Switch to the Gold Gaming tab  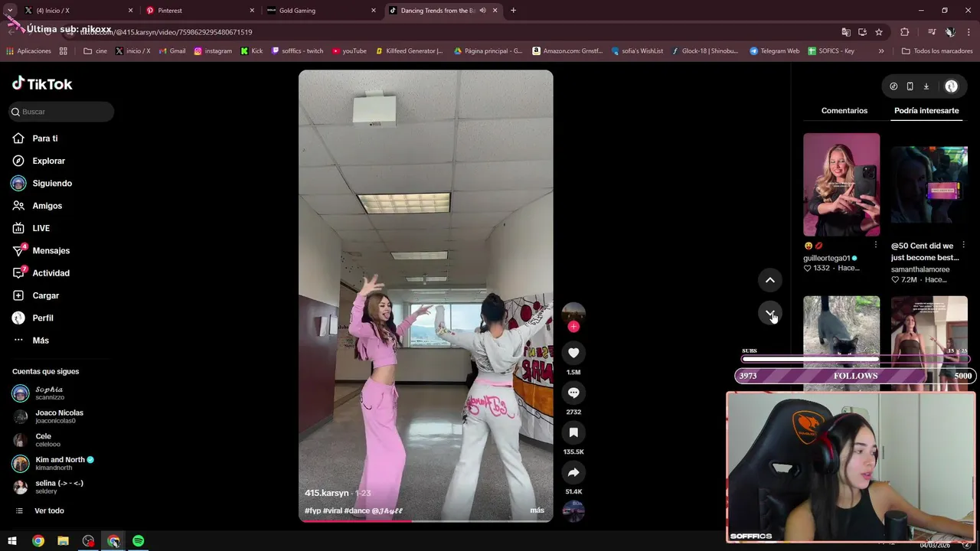pos(321,11)
